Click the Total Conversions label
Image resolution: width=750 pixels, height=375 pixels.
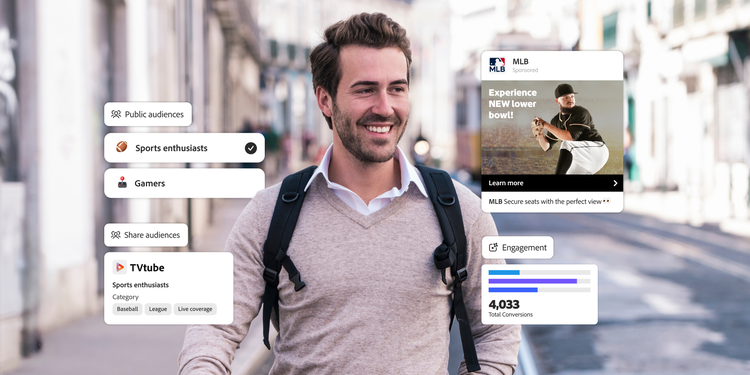[x=510, y=315]
